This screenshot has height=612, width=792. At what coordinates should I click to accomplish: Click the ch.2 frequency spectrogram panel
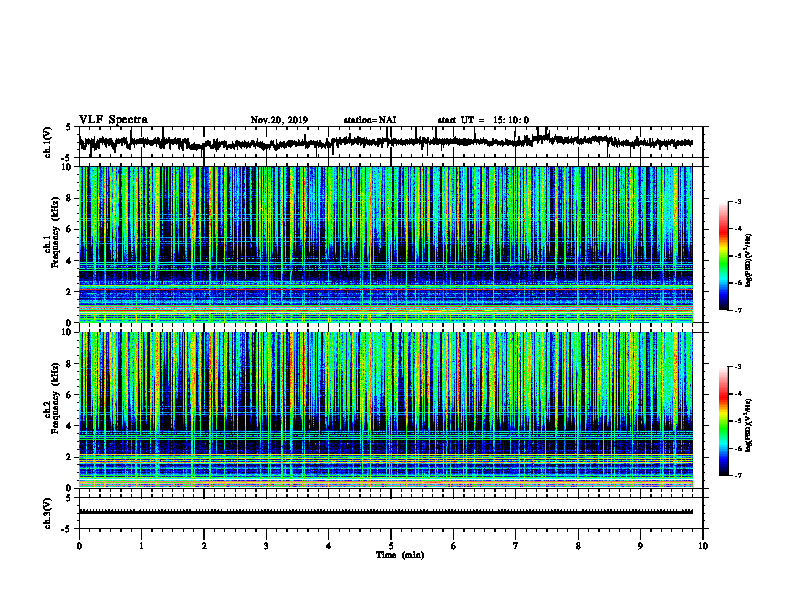pyautogui.click(x=386, y=410)
